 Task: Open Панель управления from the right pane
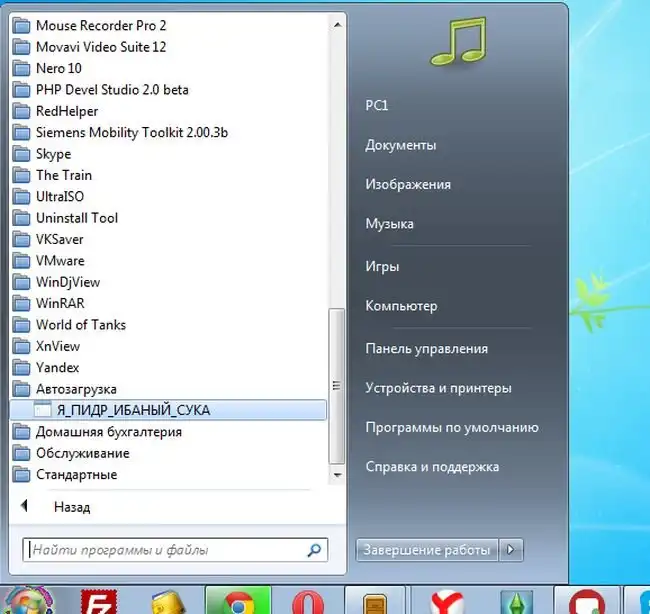pos(426,348)
